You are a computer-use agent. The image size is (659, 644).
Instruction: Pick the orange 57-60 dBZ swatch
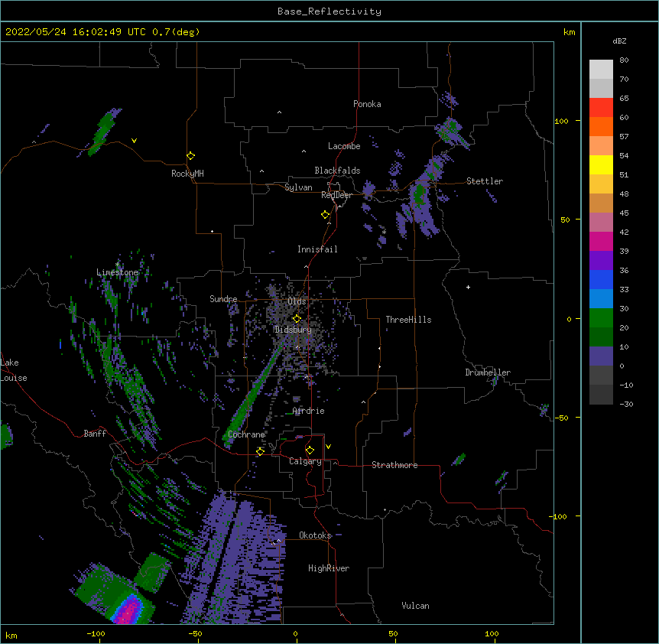601,126
